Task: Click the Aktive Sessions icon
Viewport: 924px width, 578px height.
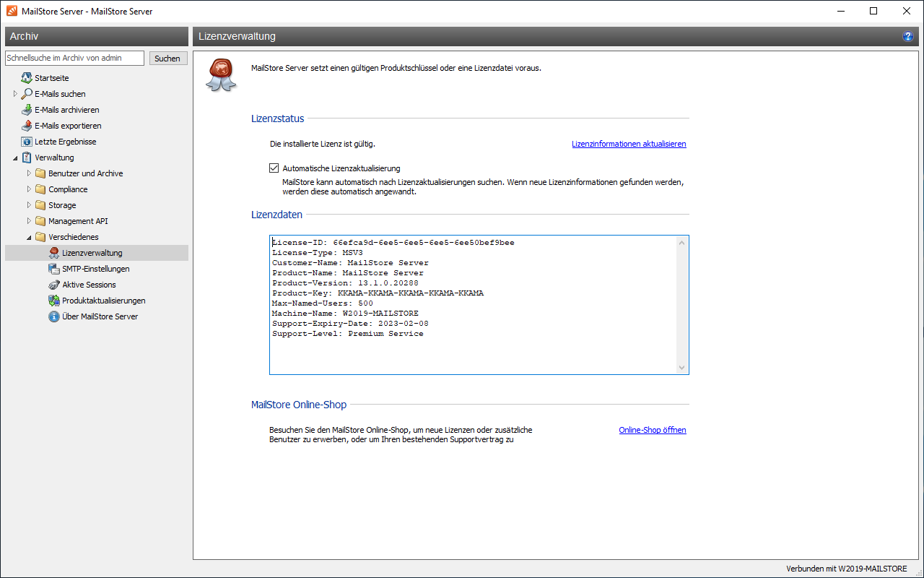Action: tap(54, 285)
